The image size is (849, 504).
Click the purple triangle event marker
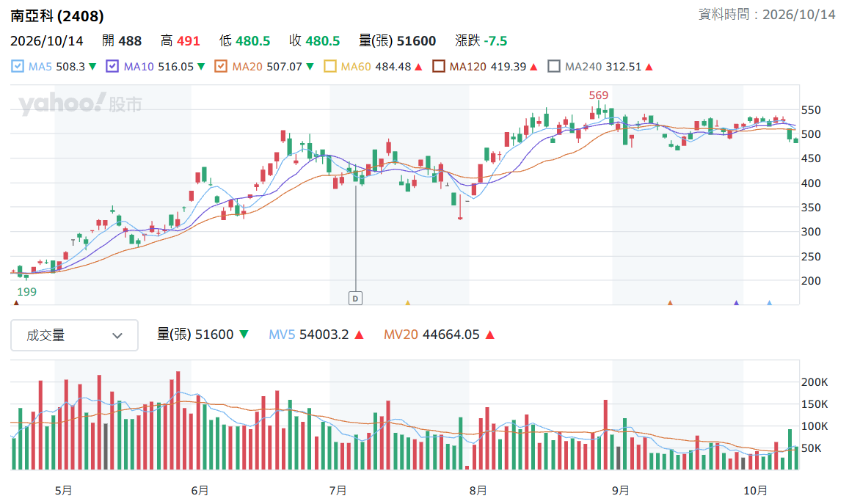click(736, 302)
